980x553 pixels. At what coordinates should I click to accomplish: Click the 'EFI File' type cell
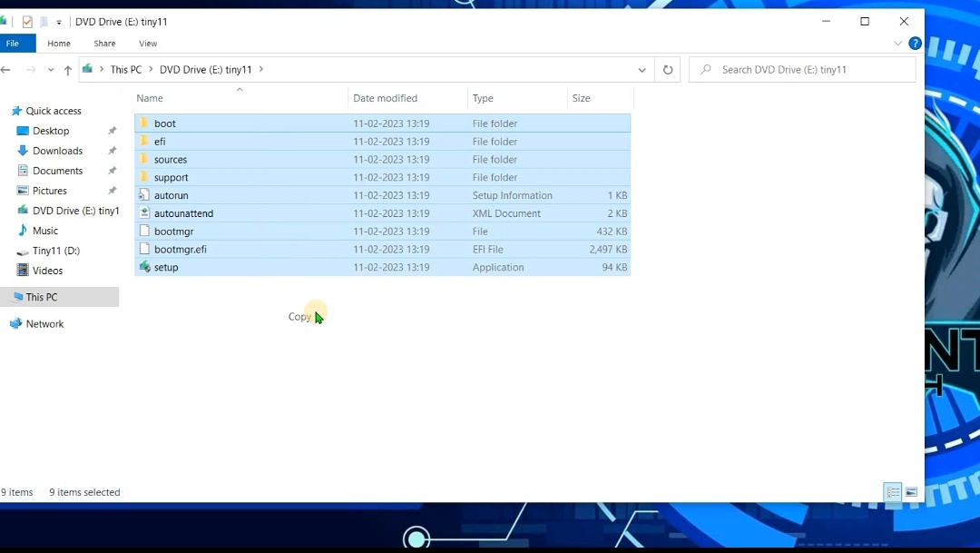tap(487, 249)
